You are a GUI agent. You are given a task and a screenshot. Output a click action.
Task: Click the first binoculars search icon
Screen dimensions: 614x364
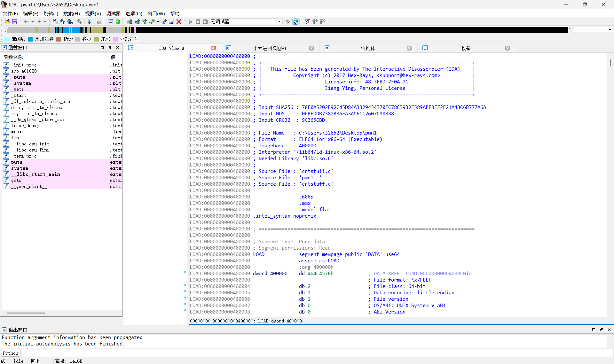click(x=55, y=22)
